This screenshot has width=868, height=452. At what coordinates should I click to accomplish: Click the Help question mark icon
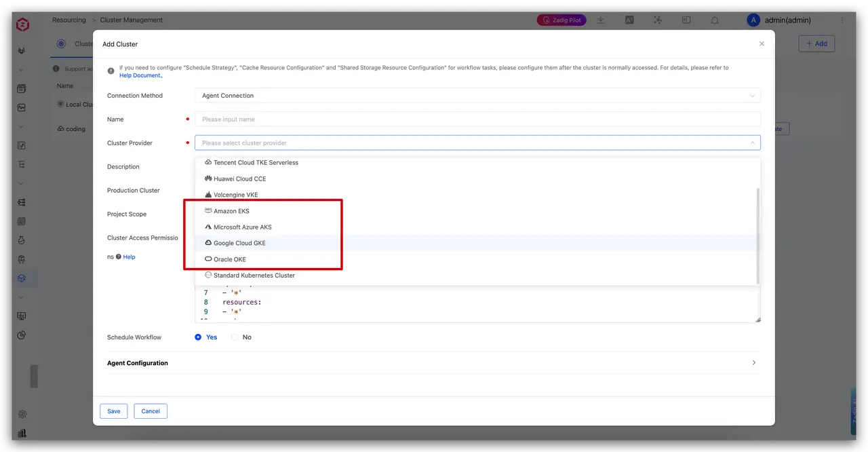(119, 257)
